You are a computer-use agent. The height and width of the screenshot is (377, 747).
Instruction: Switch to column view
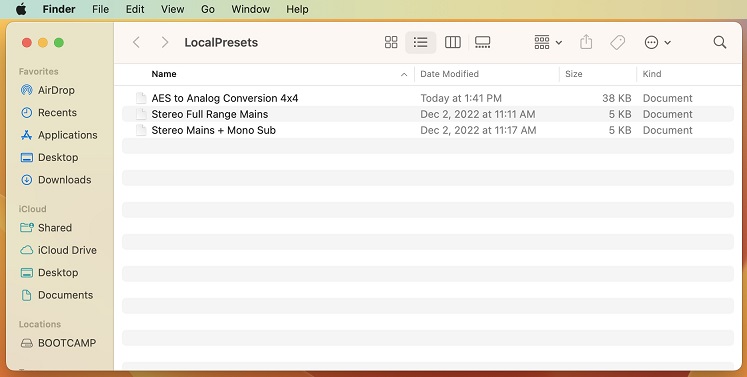(x=453, y=42)
